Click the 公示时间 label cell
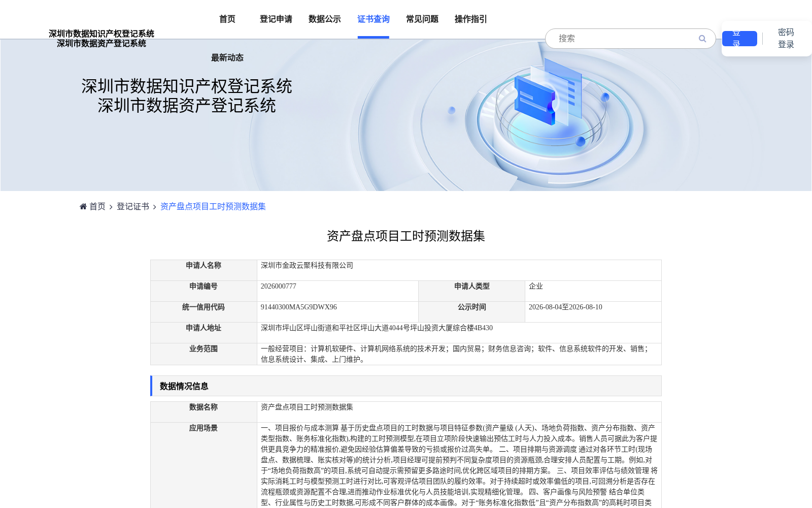 tap(472, 312)
